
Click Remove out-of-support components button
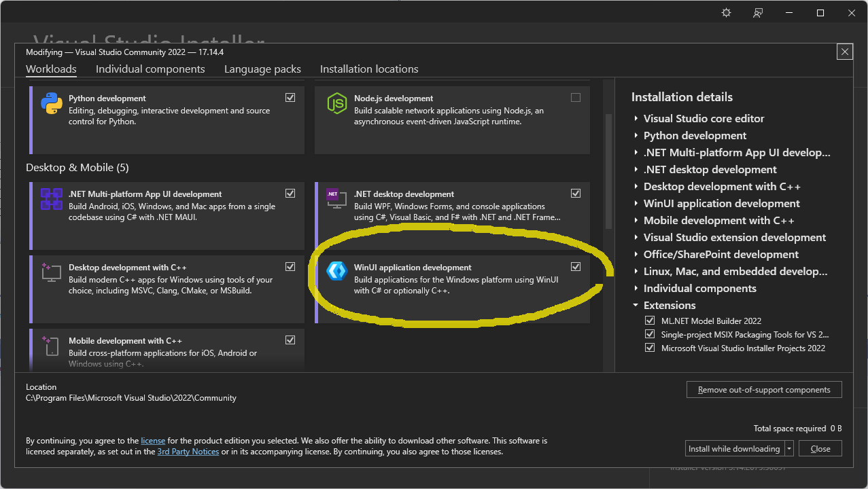pyautogui.click(x=764, y=390)
